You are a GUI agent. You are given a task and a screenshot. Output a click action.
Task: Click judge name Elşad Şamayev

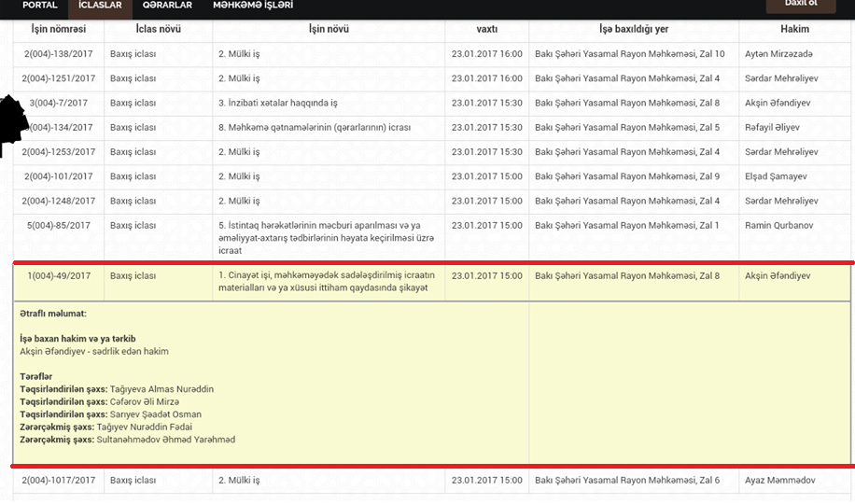click(776, 176)
